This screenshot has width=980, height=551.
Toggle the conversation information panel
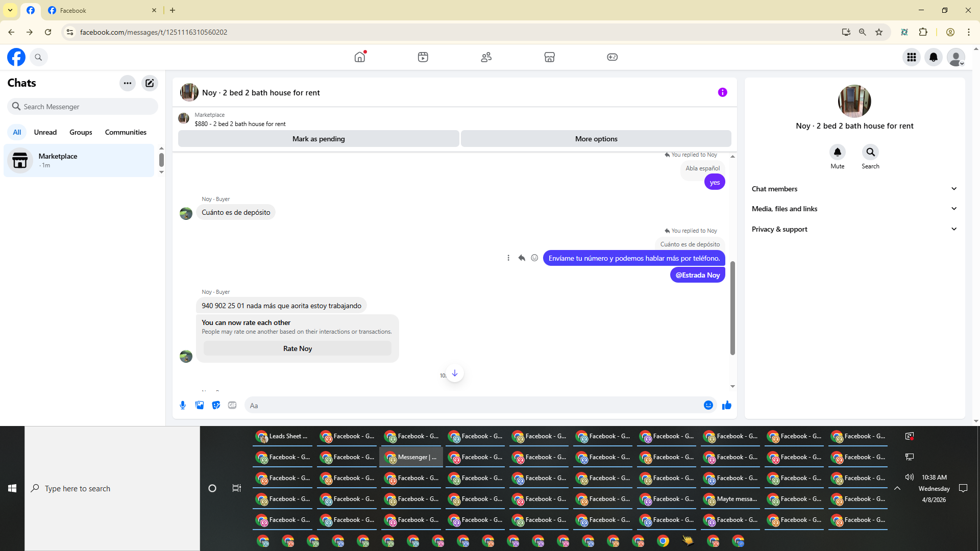click(x=722, y=92)
